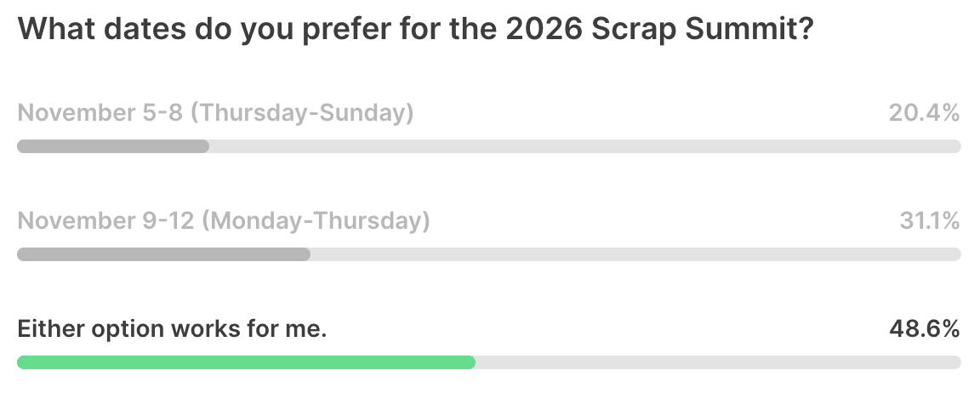Screen dimensions: 980x393
Task: Click the green filled bar for Either option
Action: (x=246, y=362)
